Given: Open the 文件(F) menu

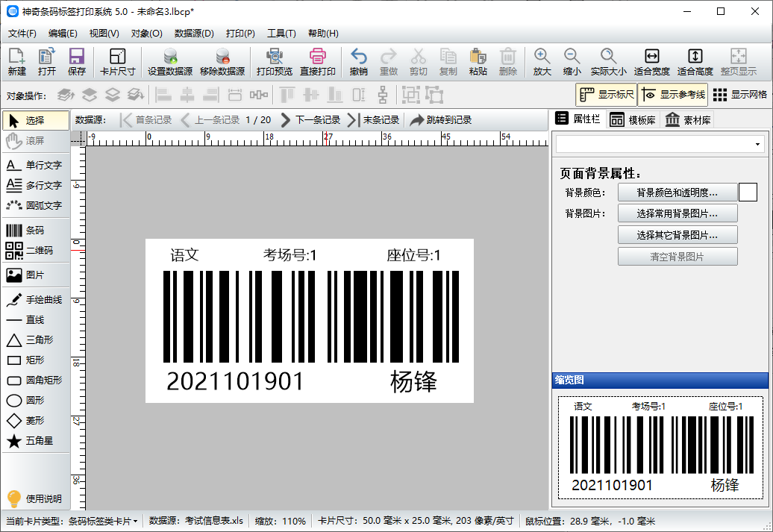Looking at the screenshot, I should click(22, 34).
